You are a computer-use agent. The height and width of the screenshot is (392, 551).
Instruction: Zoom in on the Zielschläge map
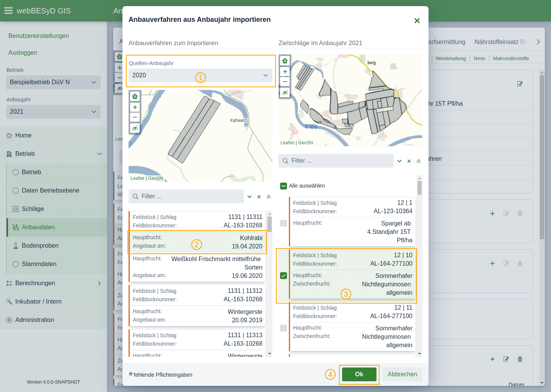[285, 72]
